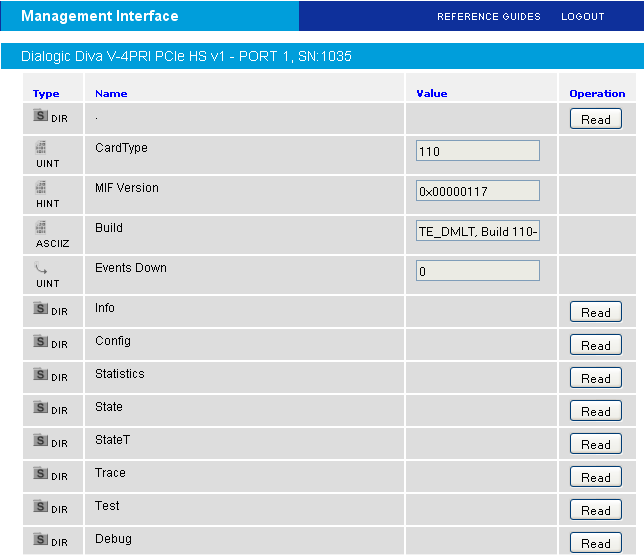
Task: Focus the Build value text box
Action: [478, 231]
